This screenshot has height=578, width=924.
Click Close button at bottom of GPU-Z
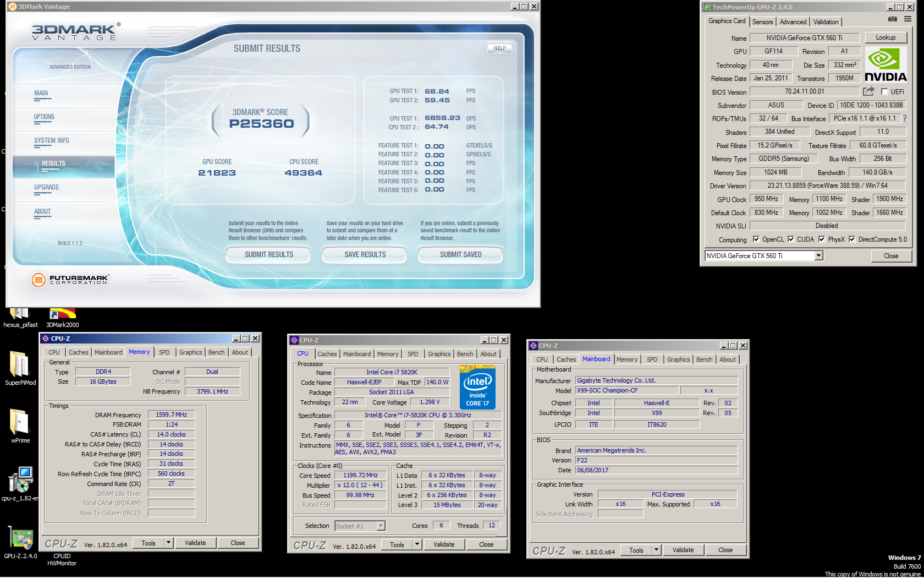pos(891,256)
